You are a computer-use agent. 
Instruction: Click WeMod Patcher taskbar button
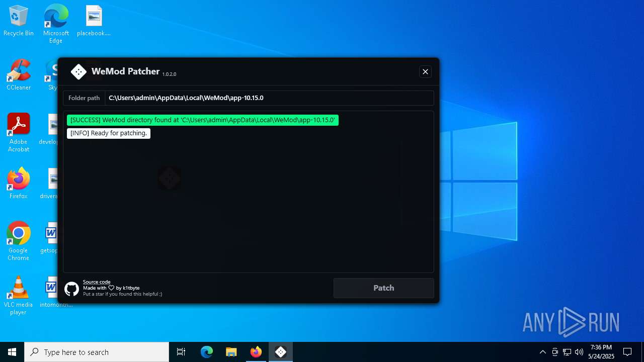[281, 352]
